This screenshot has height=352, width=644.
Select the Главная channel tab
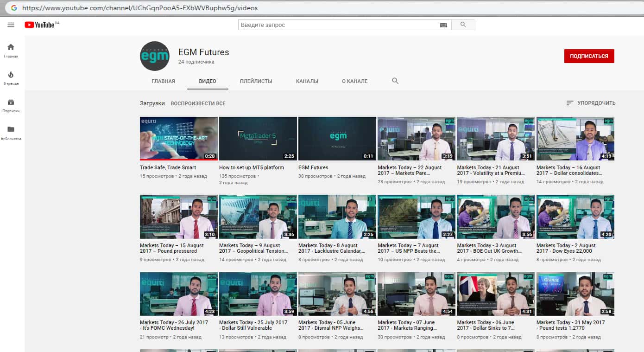pos(163,81)
